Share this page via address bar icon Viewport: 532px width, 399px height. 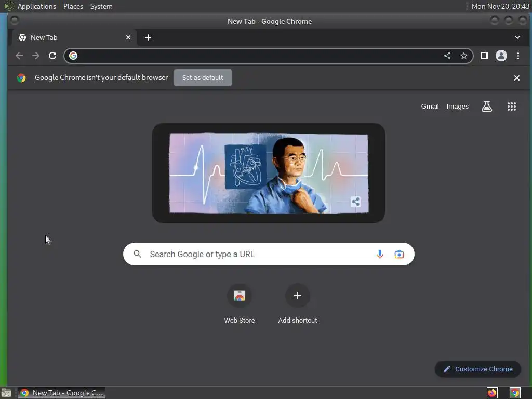click(447, 56)
